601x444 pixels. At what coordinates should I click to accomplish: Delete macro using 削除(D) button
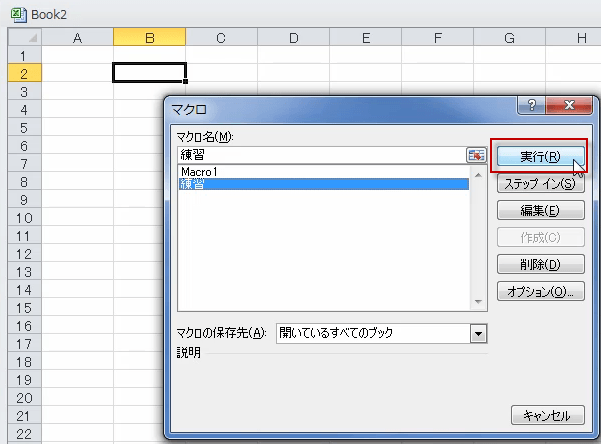pyautogui.click(x=540, y=265)
